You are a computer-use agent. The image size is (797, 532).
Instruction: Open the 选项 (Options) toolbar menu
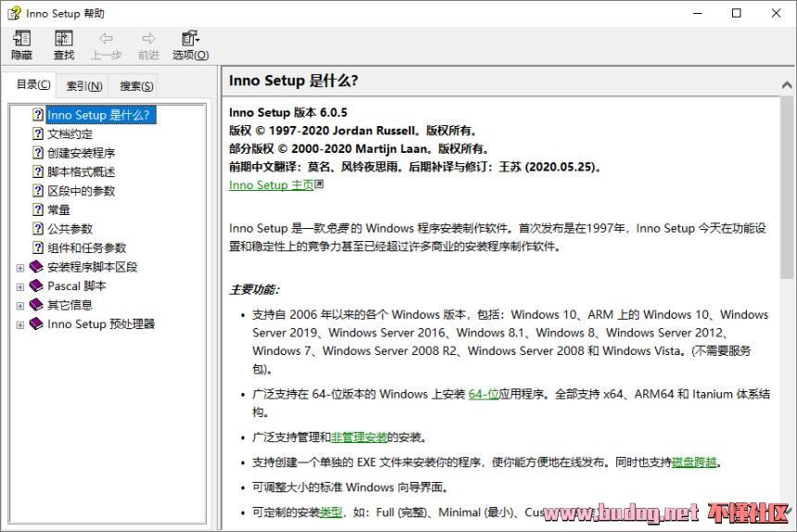pos(190,39)
